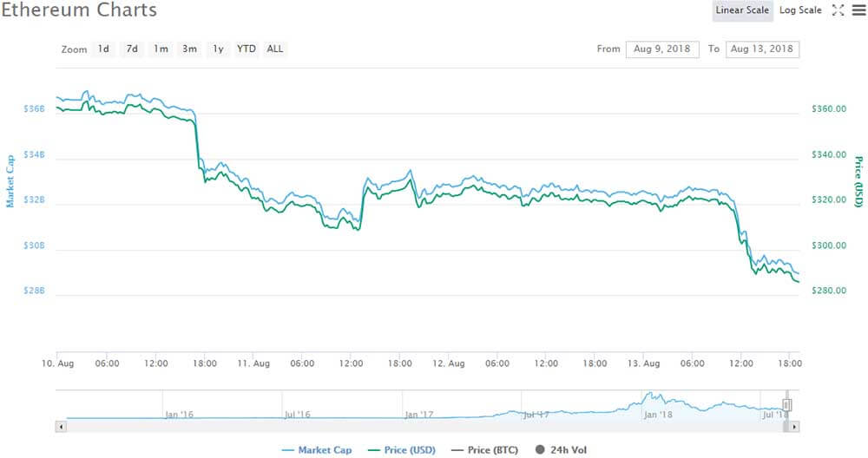Screen dimensions: 868x458
Task: Switch to Log Scale
Action: (800, 10)
